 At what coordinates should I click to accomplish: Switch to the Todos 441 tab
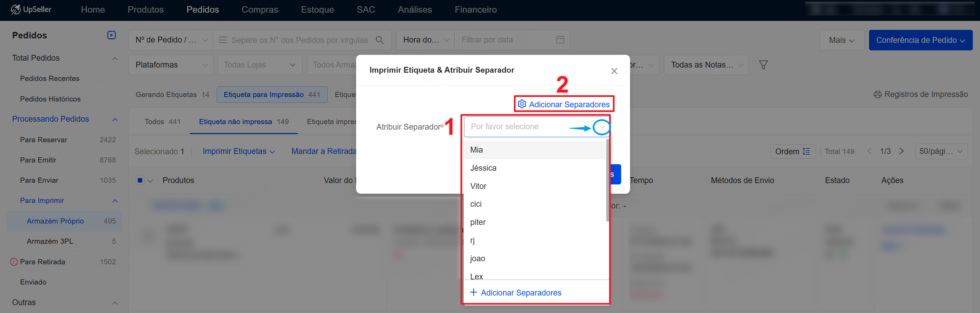pos(162,121)
